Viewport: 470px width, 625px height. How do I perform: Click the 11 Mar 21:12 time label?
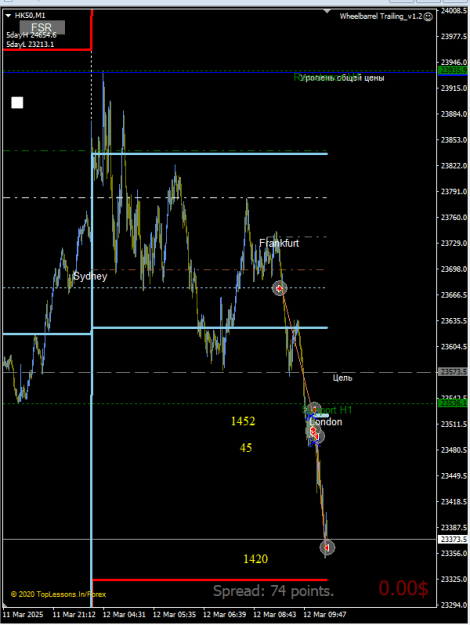(x=74, y=614)
